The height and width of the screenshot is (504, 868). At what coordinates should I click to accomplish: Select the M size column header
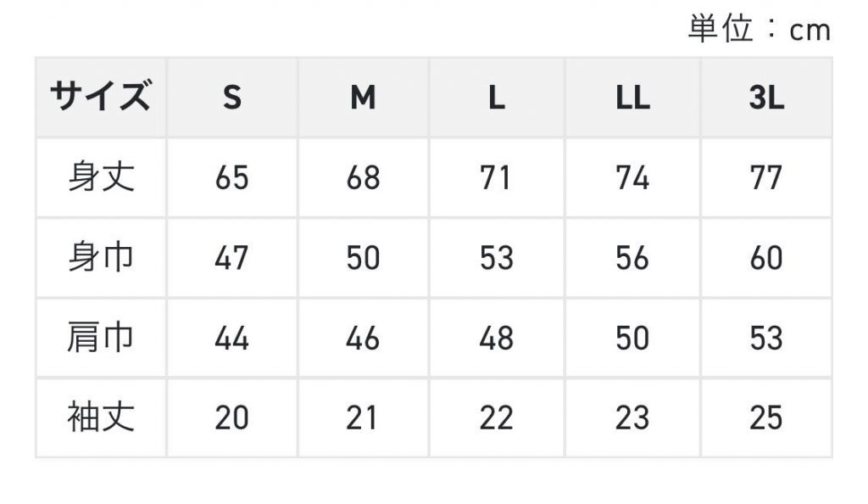pos(363,98)
